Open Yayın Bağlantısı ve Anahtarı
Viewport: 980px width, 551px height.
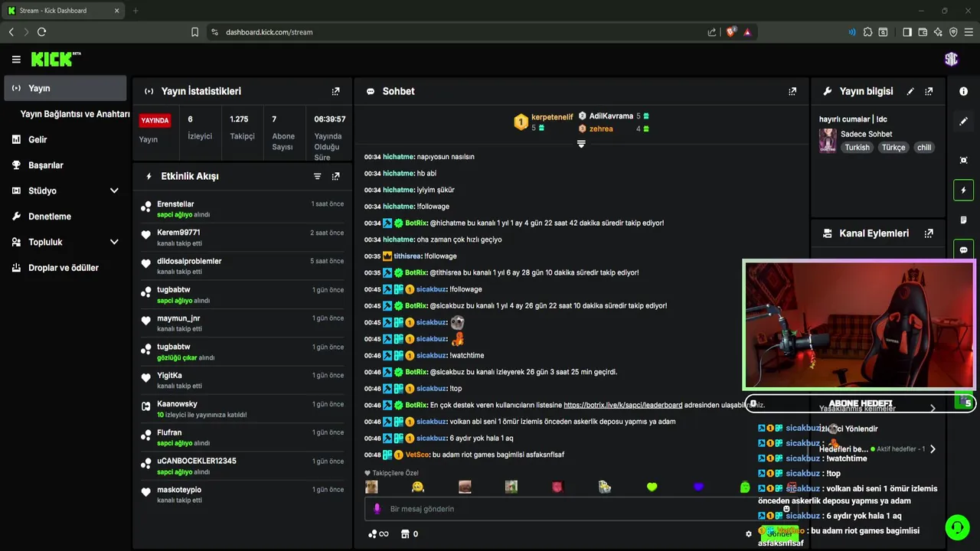tap(75, 114)
